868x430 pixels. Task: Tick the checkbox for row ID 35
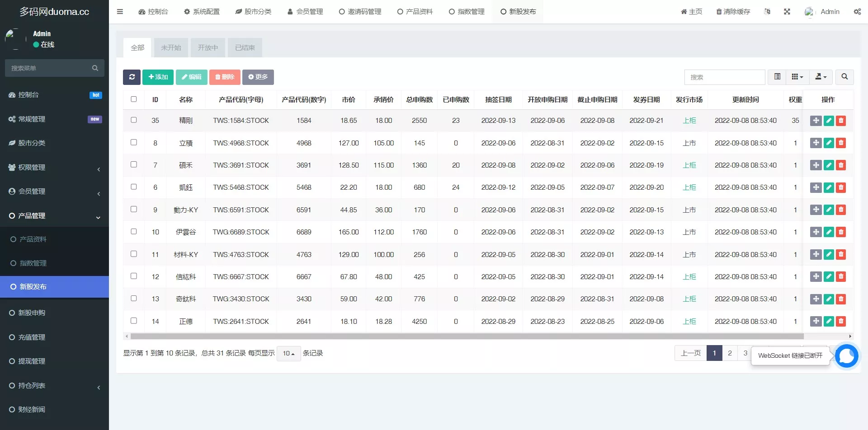[134, 120]
